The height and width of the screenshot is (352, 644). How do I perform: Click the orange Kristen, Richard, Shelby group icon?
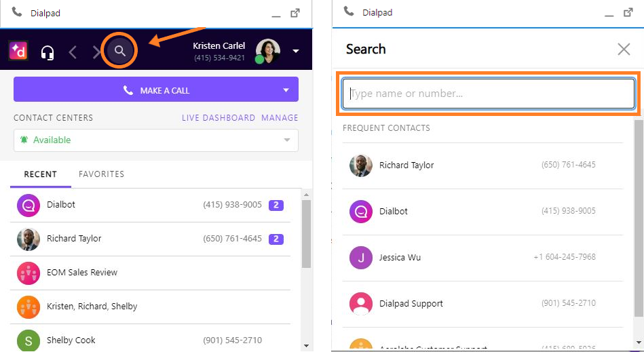click(29, 307)
